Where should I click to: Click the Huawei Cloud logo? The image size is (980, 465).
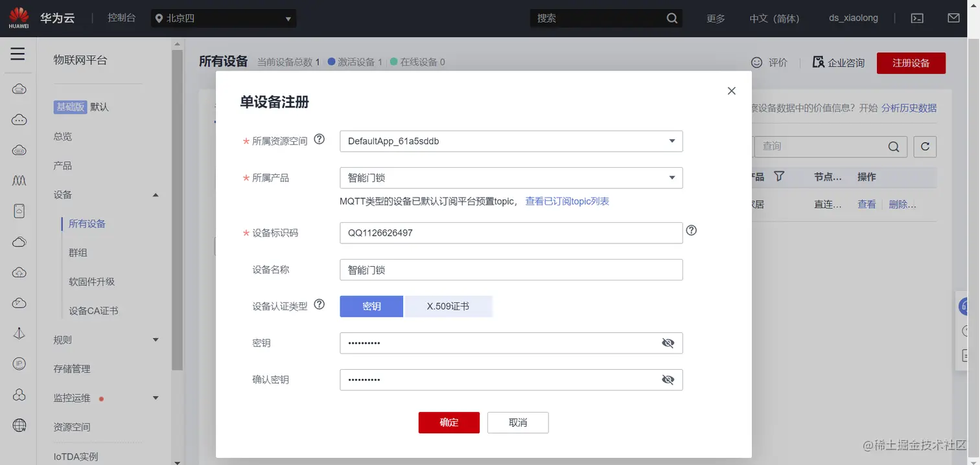point(19,18)
